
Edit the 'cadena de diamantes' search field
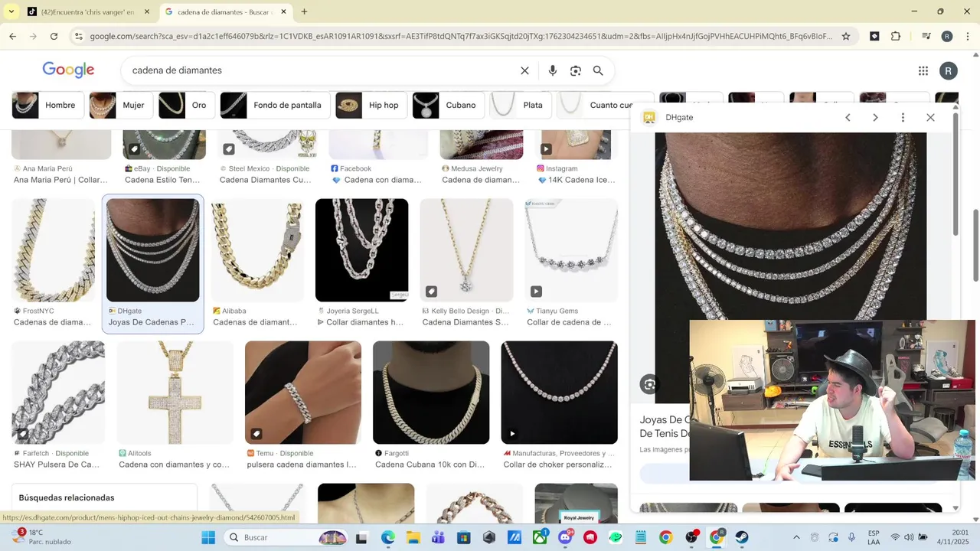click(x=322, y=70)
